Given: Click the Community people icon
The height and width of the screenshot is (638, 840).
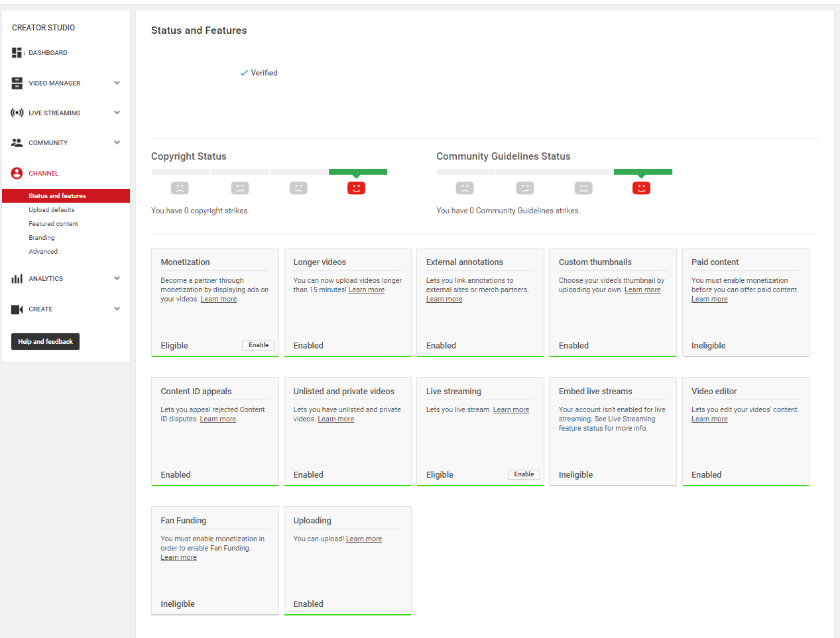Looking at the screenshot, I should pyautogui.click(x=17, y=142).
